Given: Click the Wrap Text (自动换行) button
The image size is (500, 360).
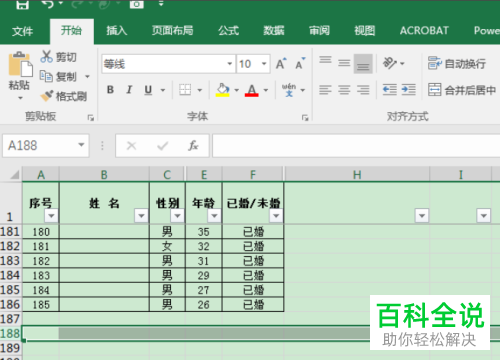Looking at the screenshot, I should (x=457, y=63).
